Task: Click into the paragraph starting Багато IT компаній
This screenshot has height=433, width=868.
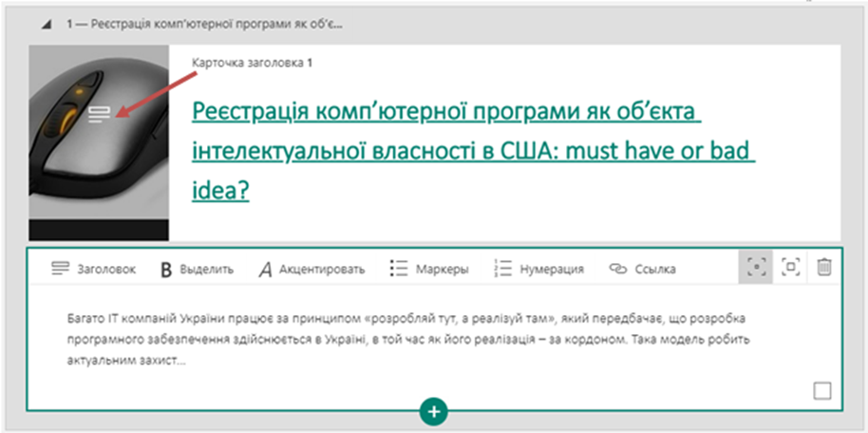Action: click(x=408, y=340)
